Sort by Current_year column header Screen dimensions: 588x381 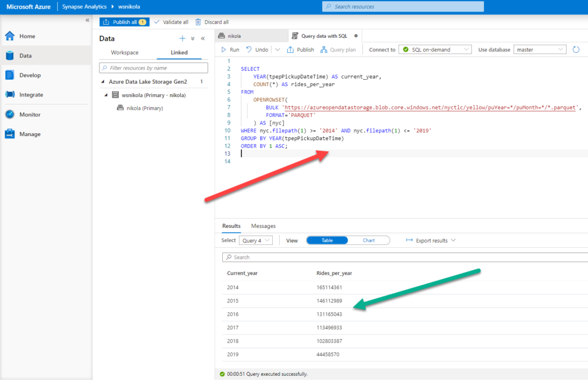(242, 273)
